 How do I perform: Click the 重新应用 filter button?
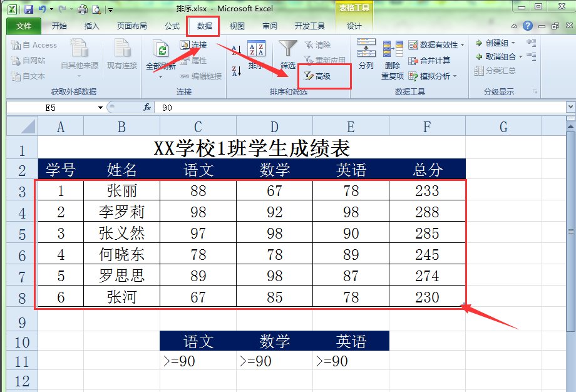click(325, 59)
